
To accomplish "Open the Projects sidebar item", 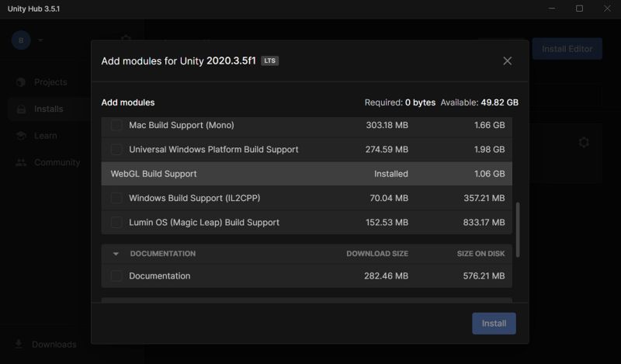I will 50,82.
